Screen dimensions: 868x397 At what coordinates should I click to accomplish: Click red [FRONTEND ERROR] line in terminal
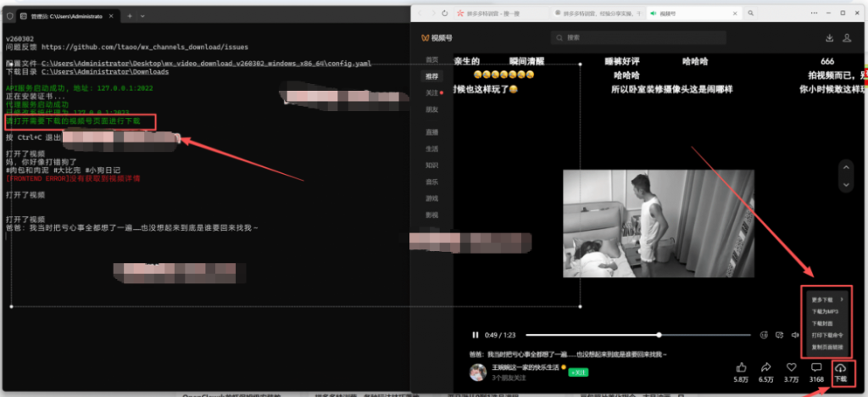(73, 179)
